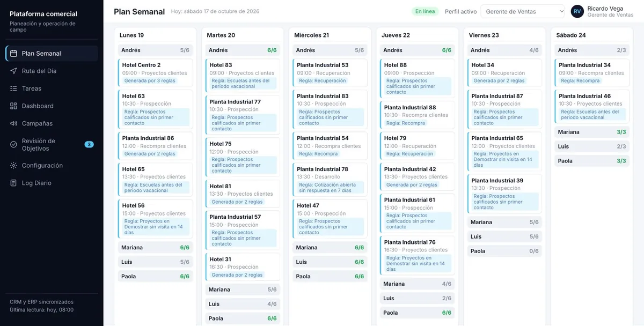Open Log Diario
Screen dimensions: 644x326
click(x=52, y=183)
